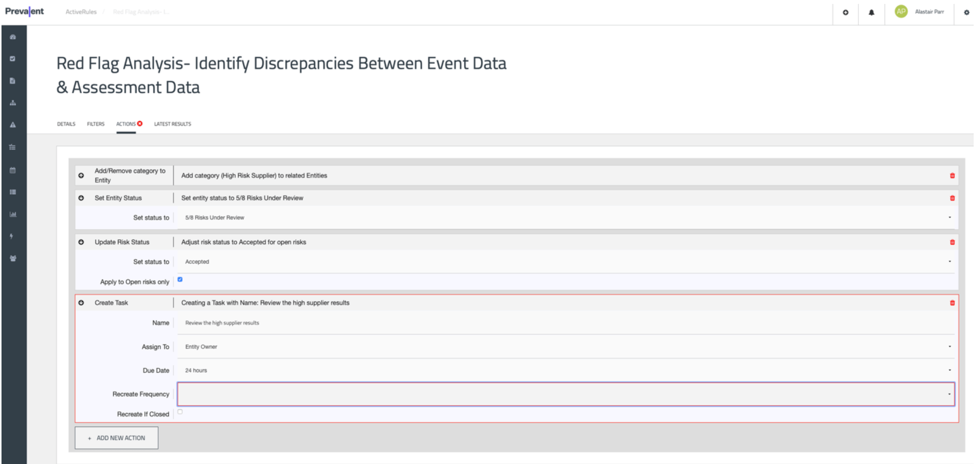Edit the task Name input field
Screen dimensions: 980x464
tap(566, 323)
